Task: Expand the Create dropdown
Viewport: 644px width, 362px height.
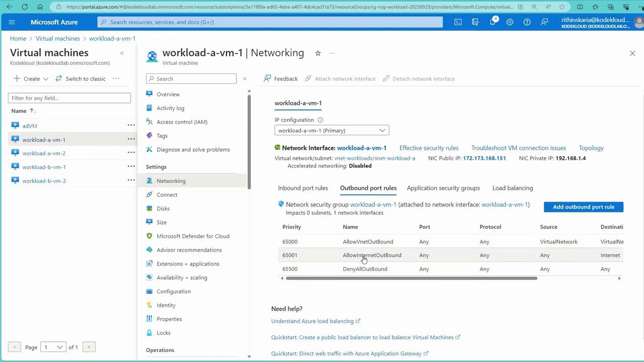Action: tap(31, 78)
